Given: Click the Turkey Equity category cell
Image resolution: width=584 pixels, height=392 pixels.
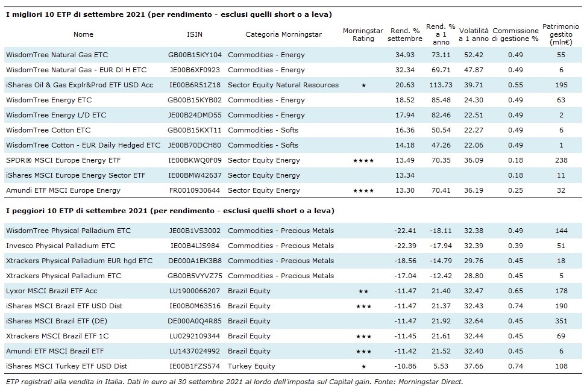Looking at the screenshot, I should point(251,366).
